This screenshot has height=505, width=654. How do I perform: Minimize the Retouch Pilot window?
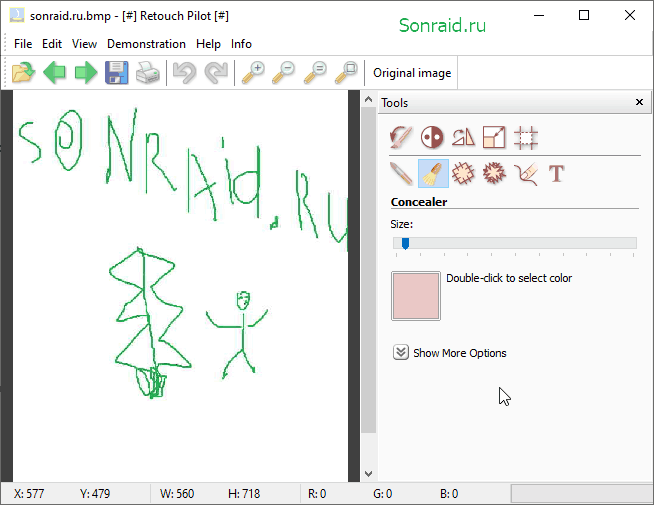pyautogui.click(x=539, y=15)
